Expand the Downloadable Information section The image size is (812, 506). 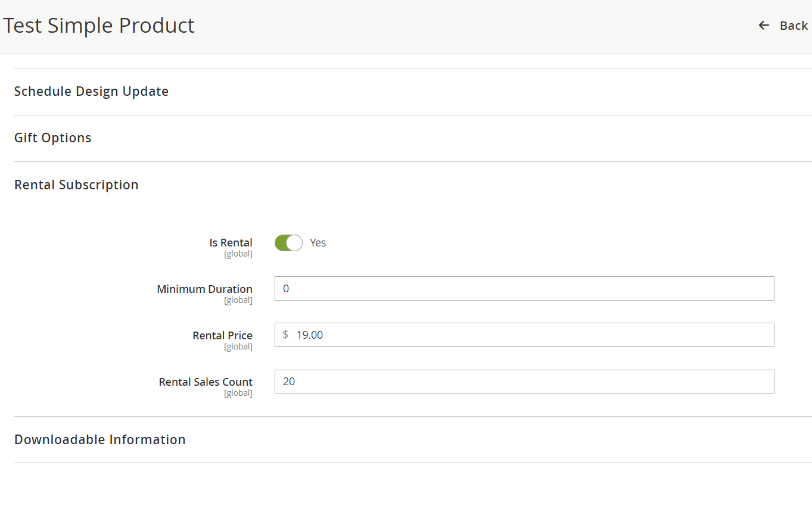(99, 439)
